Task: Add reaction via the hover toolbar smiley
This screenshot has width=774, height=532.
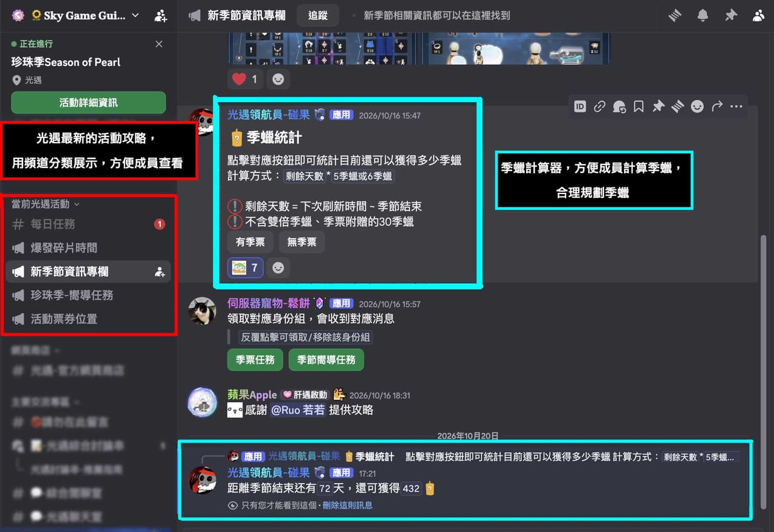Action: tap(697, 106)
